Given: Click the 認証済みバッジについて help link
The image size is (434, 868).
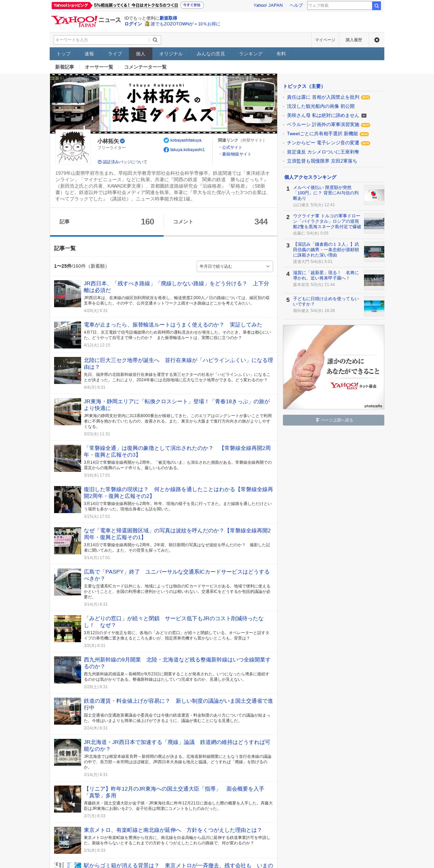Looking at the screenshot, I should (122, 162).
